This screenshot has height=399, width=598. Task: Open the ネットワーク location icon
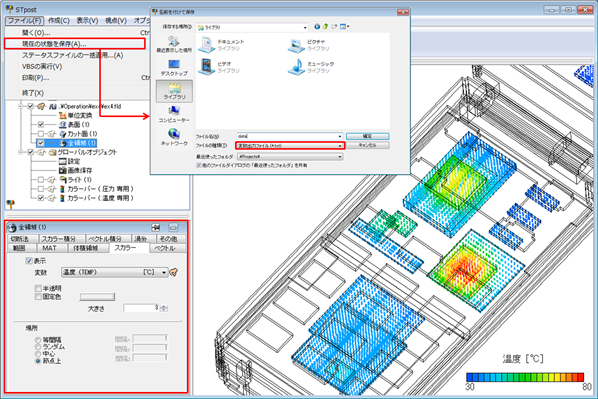coord(174,137)
